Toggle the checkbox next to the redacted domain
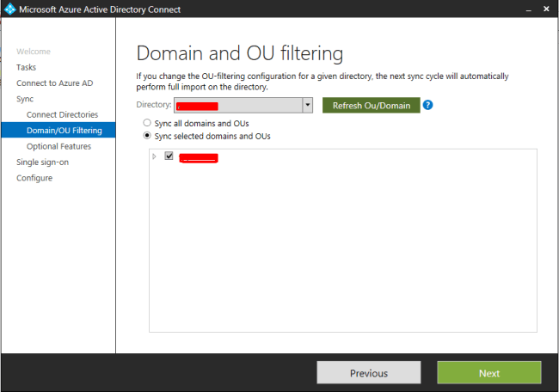Image resolution: width=559 pixels, height=392 pixels. pyautogui.click(x=169, y=156)
